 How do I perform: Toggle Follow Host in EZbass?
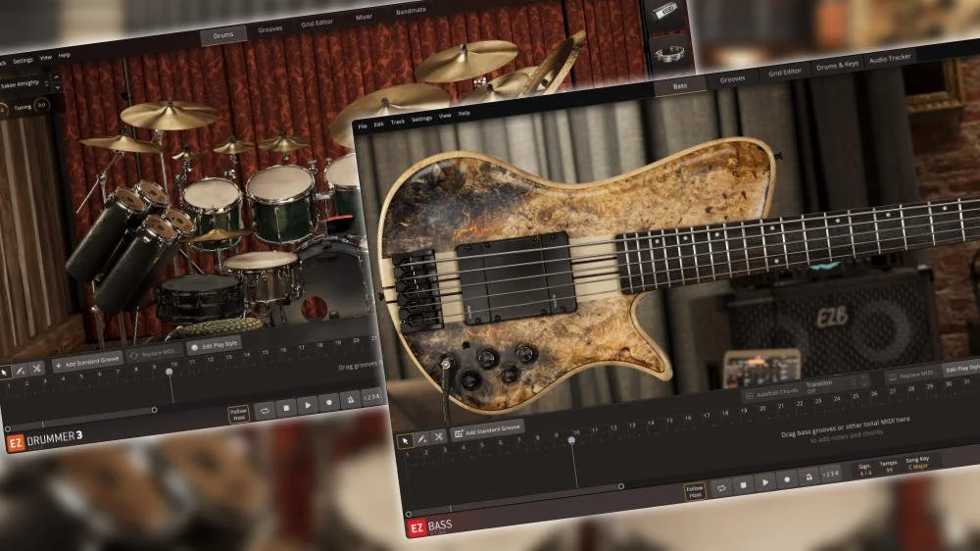(695, 491)
